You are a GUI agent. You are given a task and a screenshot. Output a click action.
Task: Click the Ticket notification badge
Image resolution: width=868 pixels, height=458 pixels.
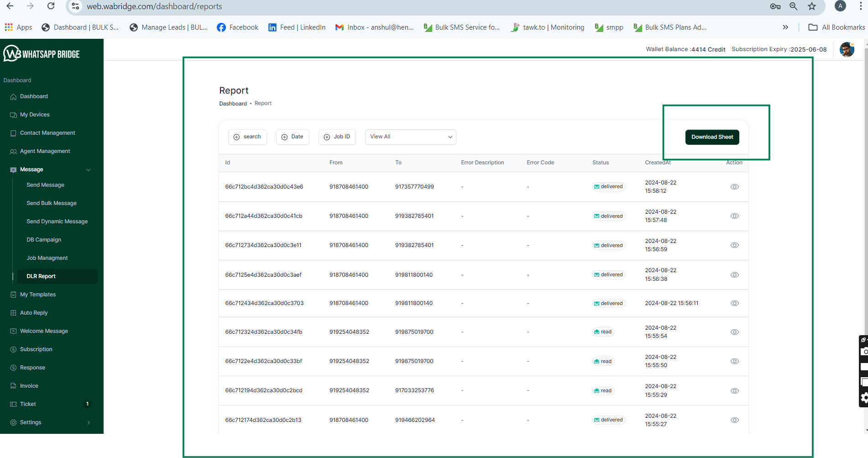pos(88,404)
